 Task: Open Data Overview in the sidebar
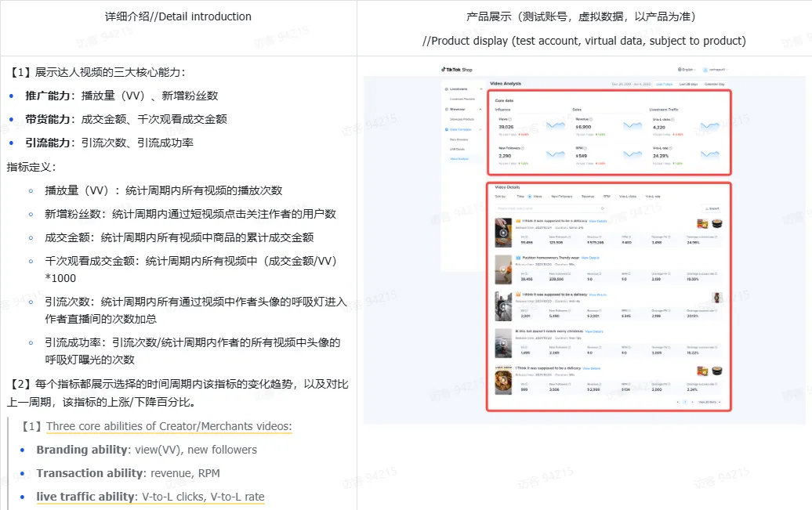(459, 139)
